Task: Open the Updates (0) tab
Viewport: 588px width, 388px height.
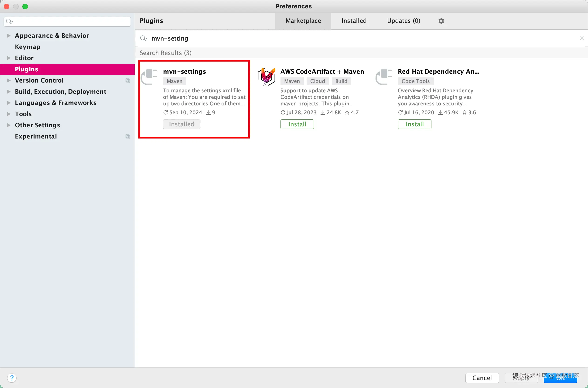Action: [x=403, y=21]
